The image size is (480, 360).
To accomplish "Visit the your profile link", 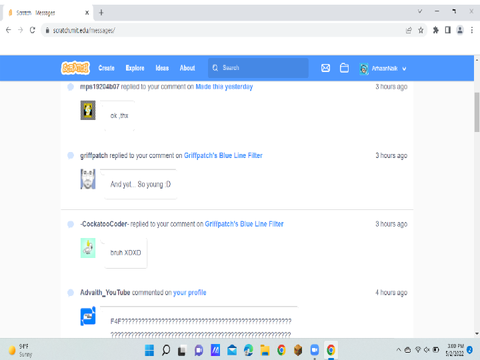I will tap(189, 293).
